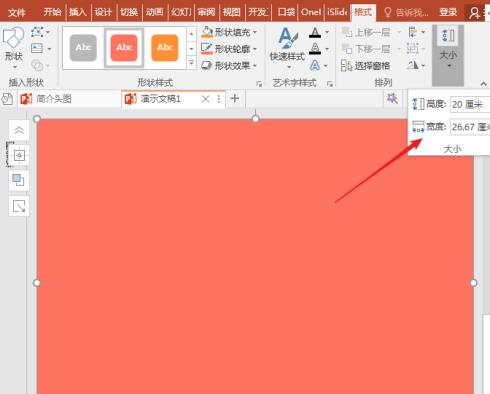Click the group objects icon
The image size is (490, 394).
point(413,49)
